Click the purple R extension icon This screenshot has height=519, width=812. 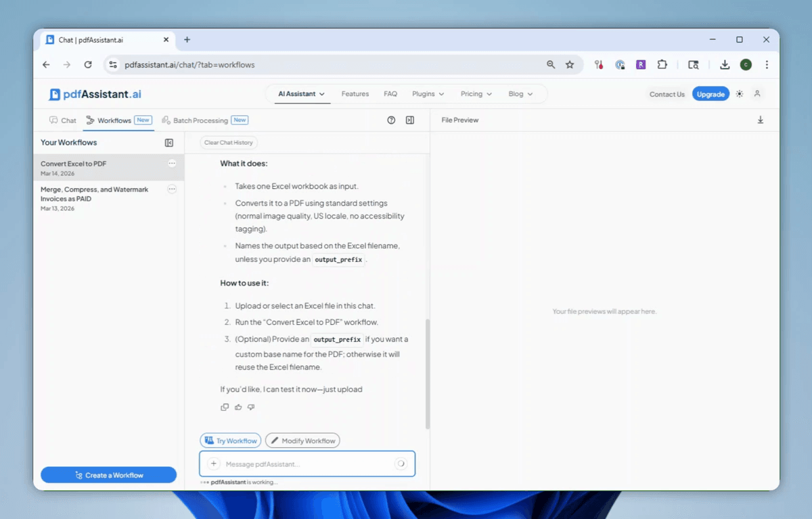pos(641,65)
